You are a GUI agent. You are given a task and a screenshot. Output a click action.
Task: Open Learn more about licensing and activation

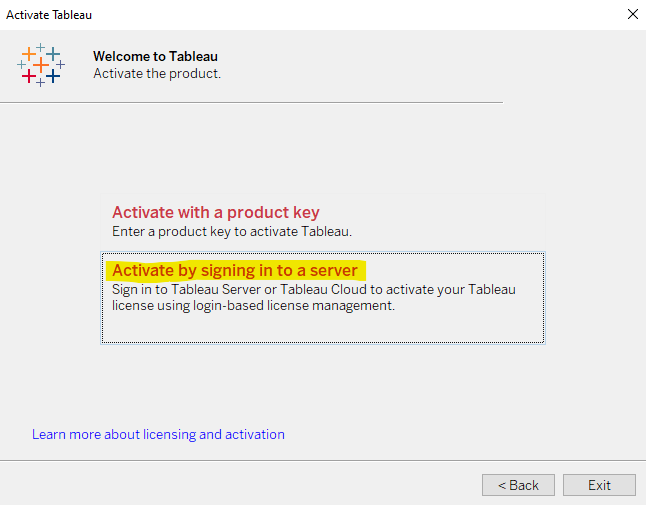pyautogui.click(x=158, y=435)
